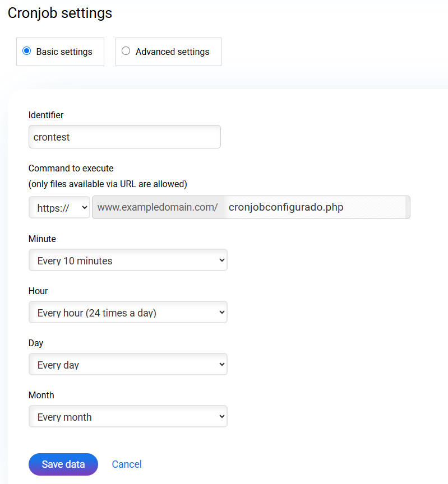Click the Cancel link
Image resolution: width=448 pixels, height=484 pixels.
[x=127, y=464]
